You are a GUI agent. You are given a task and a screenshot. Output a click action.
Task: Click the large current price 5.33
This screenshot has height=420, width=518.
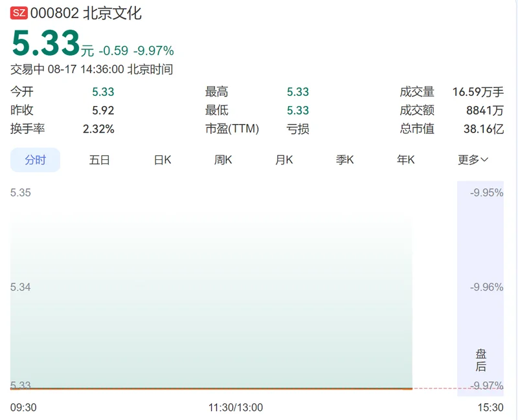[x=46, y=43]
